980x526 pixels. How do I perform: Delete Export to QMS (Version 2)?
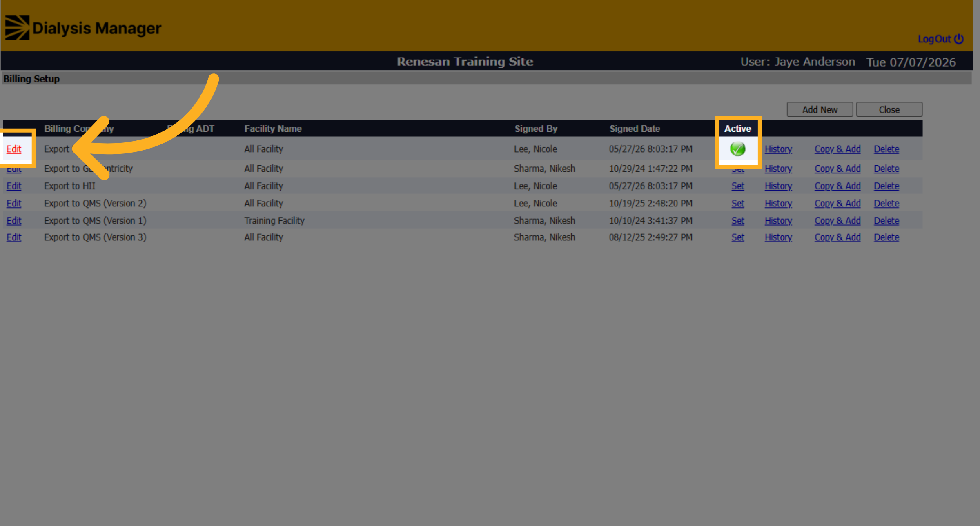pyautogui.click(x=886, y=203)
